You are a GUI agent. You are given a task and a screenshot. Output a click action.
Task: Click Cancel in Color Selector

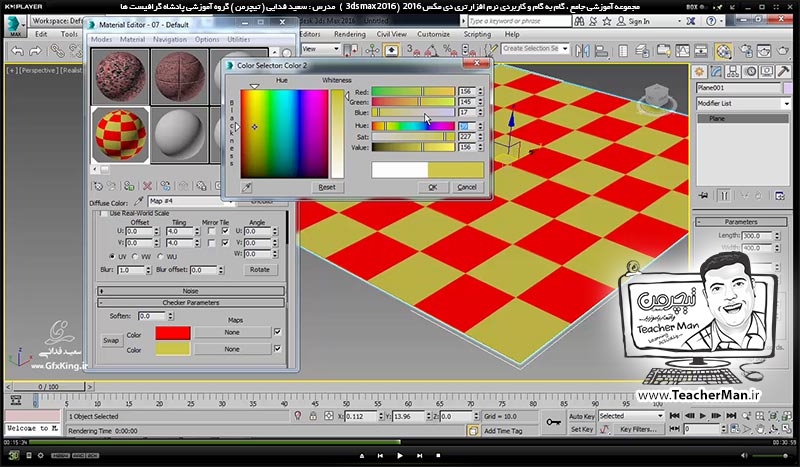pyautogui.click(x=467, y=187)
